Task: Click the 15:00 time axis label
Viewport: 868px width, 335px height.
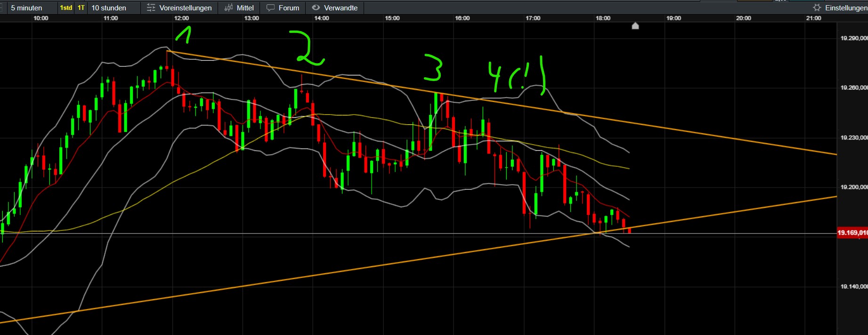Action: (392, 18)
